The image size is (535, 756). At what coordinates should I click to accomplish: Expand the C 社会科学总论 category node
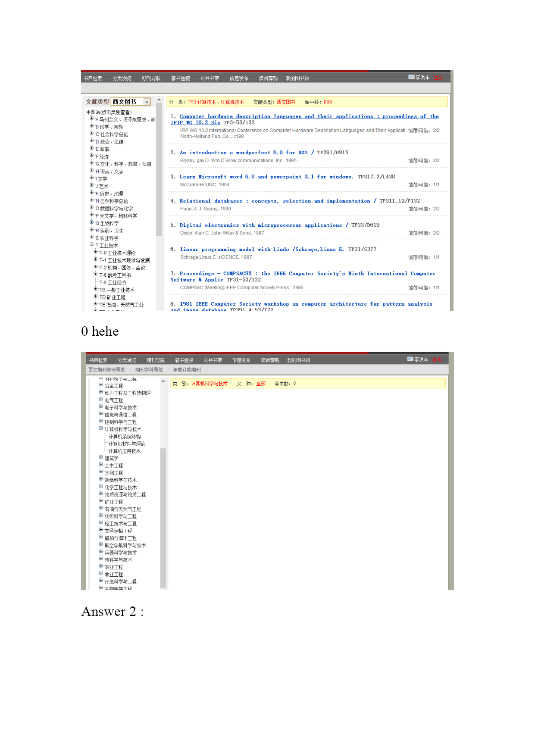coord(91,133)
